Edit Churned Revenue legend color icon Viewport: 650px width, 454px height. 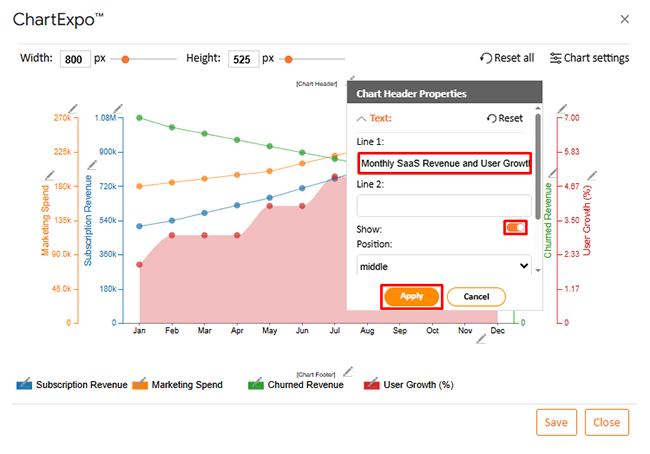(x=256, y=384)
